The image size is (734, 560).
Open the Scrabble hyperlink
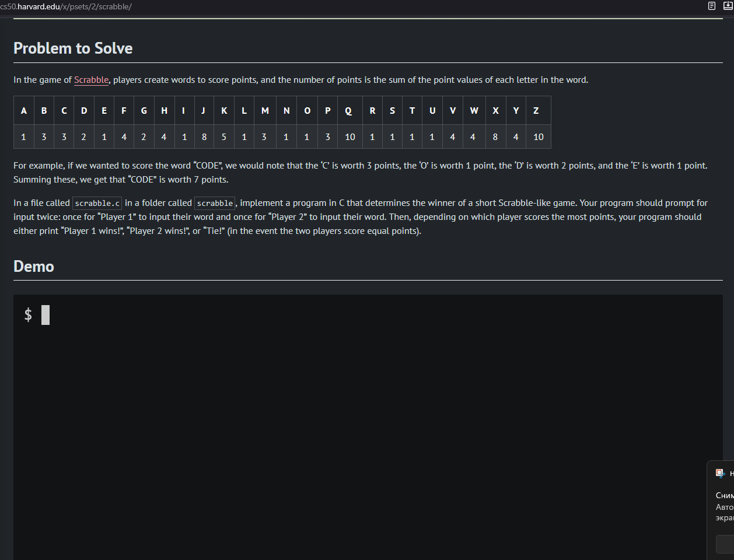[91, 80]
